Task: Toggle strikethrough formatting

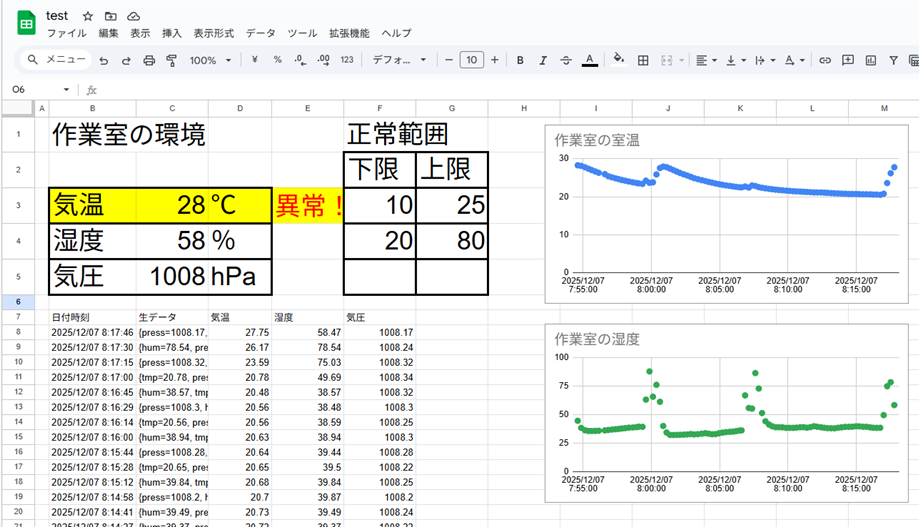Action: coord(566,60)
